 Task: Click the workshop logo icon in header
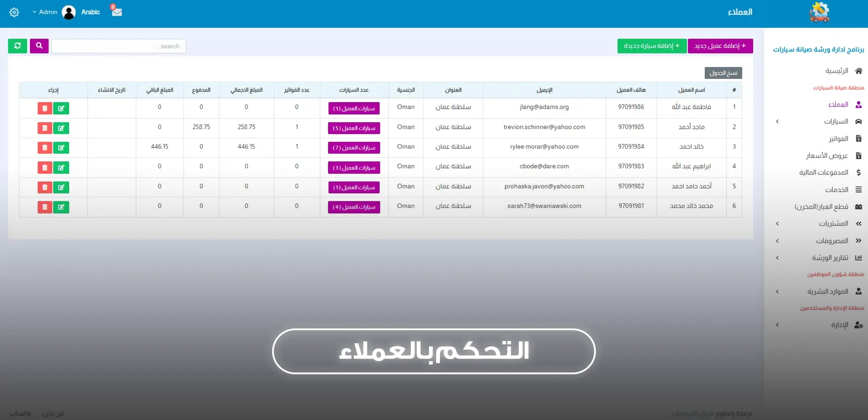pos(819,12)
